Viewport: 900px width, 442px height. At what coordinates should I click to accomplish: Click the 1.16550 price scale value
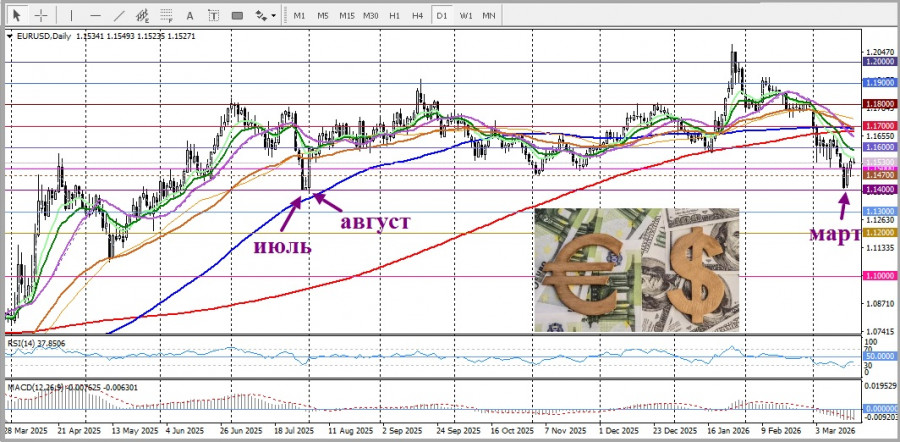882,136
